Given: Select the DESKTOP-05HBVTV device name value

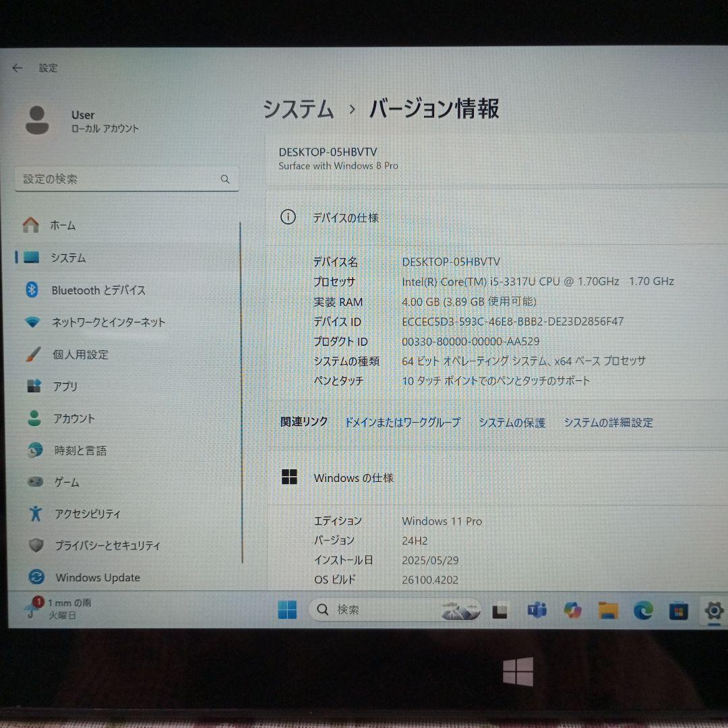Looking at the screenshot, I should tap(451, 262).
